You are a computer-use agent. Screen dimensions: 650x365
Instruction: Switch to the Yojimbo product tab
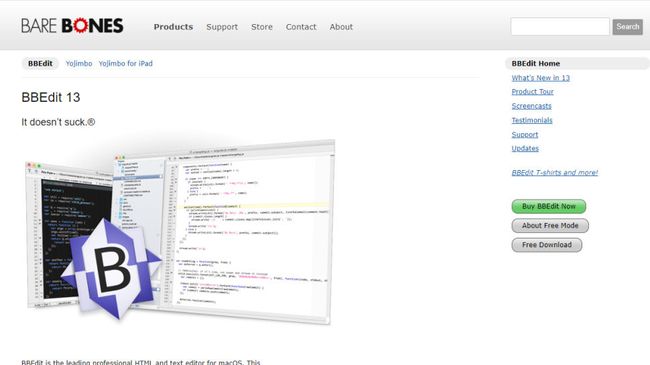point(79,63)
